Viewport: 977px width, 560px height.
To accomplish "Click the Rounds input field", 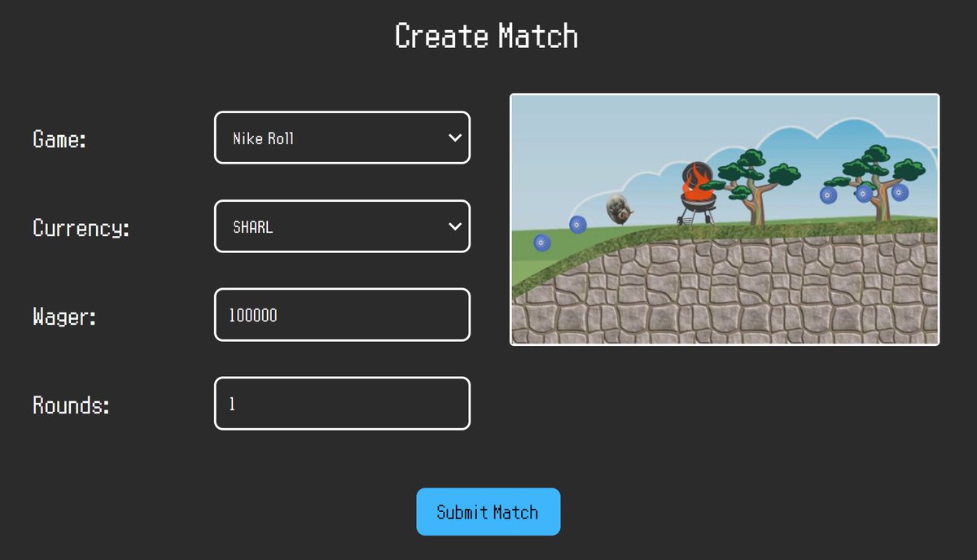I will (342, 403).
